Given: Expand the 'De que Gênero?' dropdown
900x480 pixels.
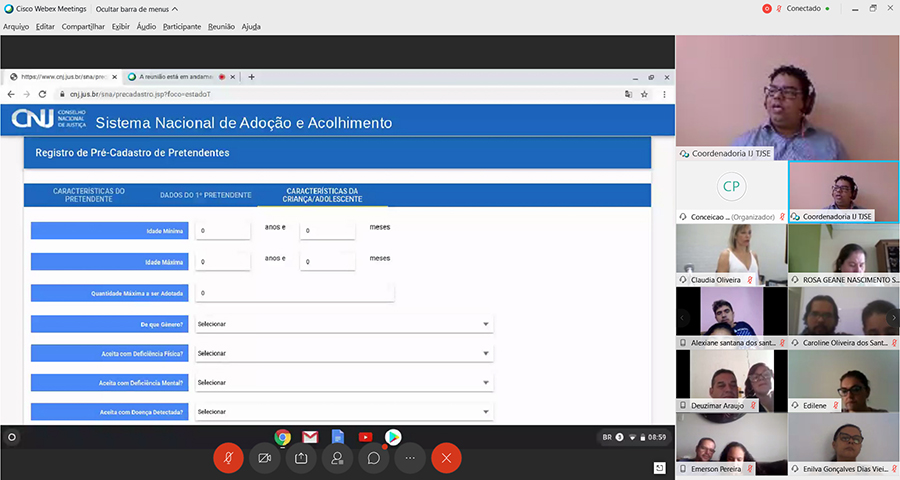Looking at the screenshot, I should (343, 324).
